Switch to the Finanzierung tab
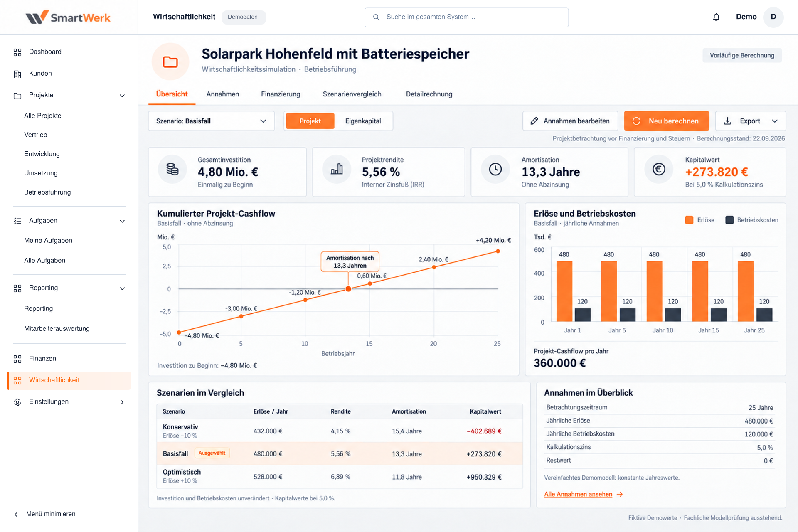 [x=281, y=94]
